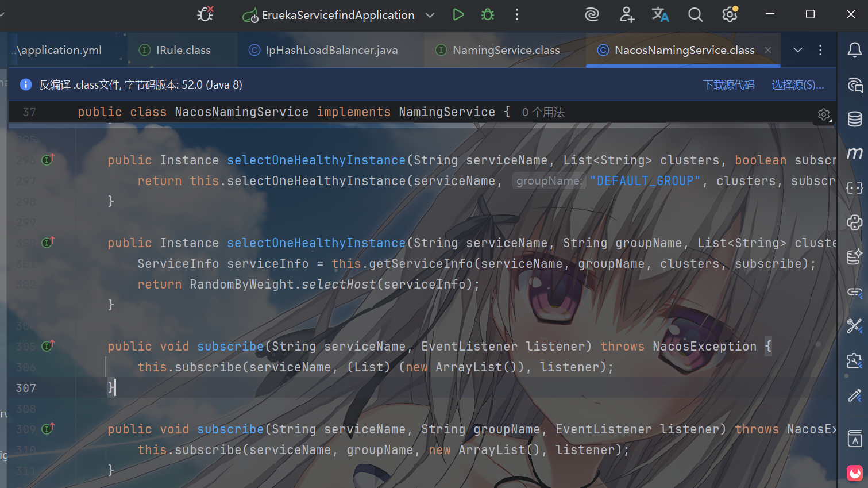Click 下载源代码 download sources link

729,85
